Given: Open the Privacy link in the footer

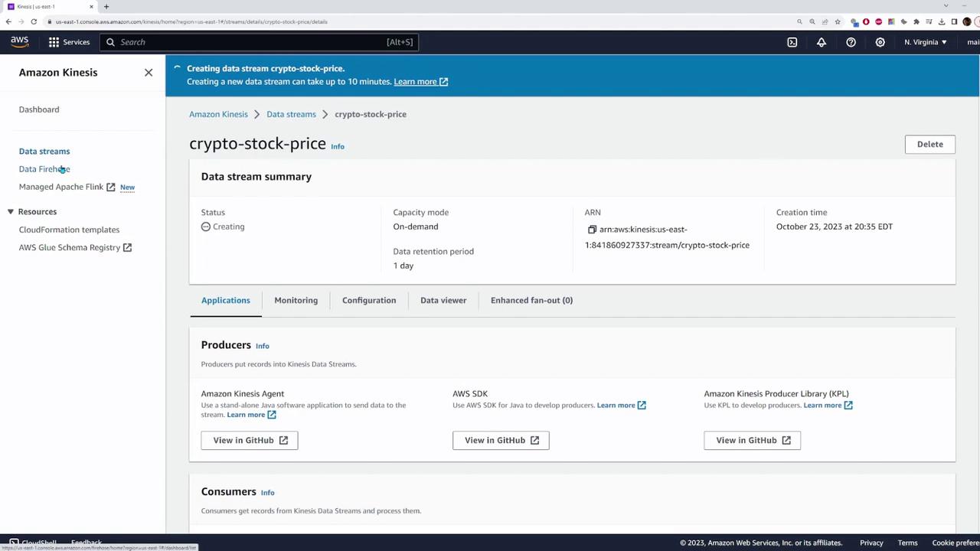Looking at the screenshot, I should click(x=871, y=543).
